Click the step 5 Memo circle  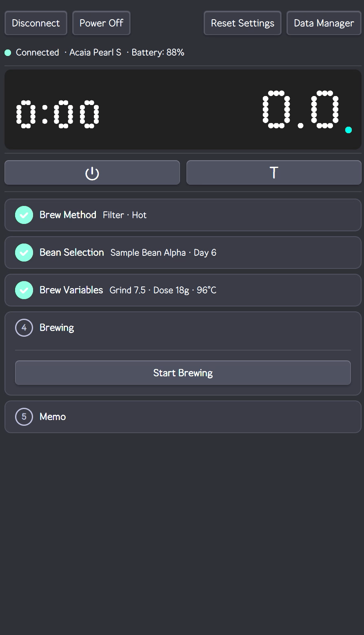pyautogui.click(x=24, y=417)
